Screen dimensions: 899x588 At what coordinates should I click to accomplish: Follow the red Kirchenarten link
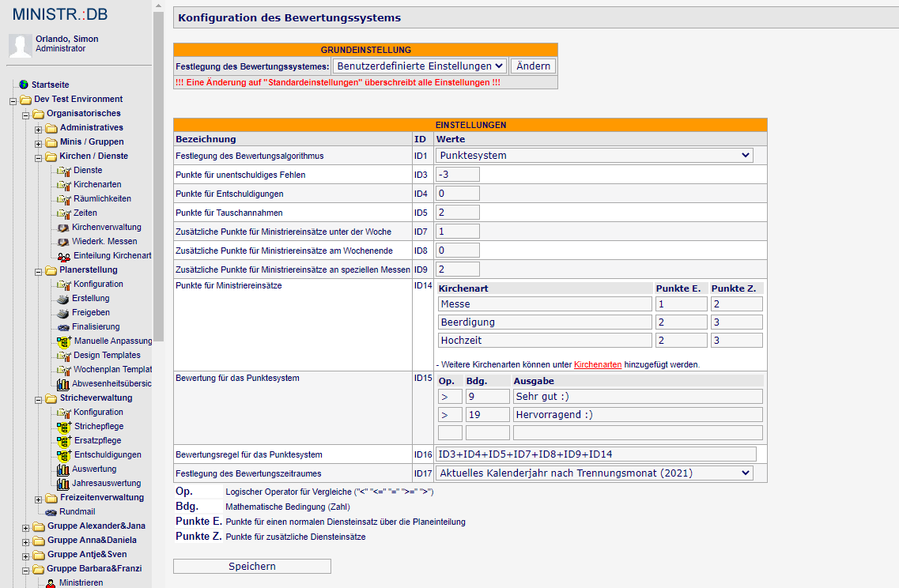598,364
